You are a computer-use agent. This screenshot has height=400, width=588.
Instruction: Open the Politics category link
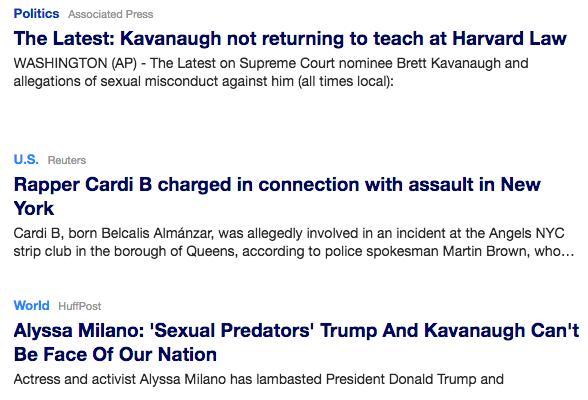(36, 14)
